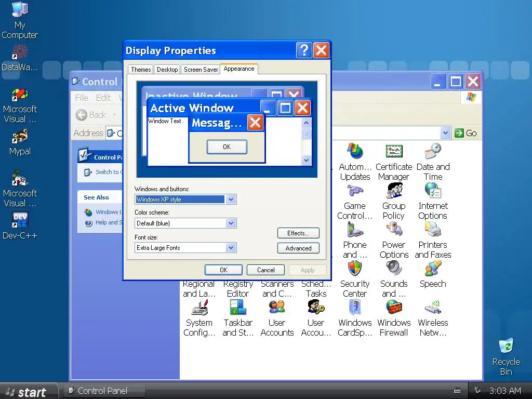Cancel the Display Properties dialog
532x399 pixels.
tap(265, 270)
